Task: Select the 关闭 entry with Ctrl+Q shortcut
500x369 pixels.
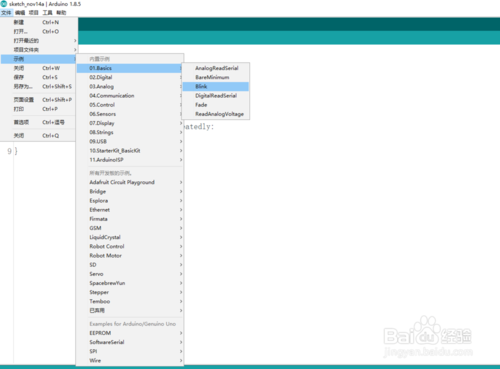Action: 39,136
